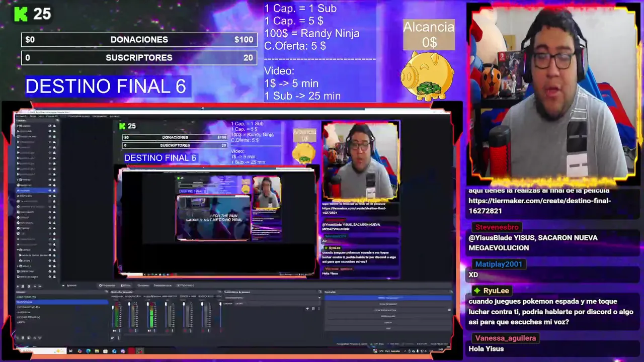Unmute the second audio mixer channel
The image size is (644, 362).
tap(131, 331)
